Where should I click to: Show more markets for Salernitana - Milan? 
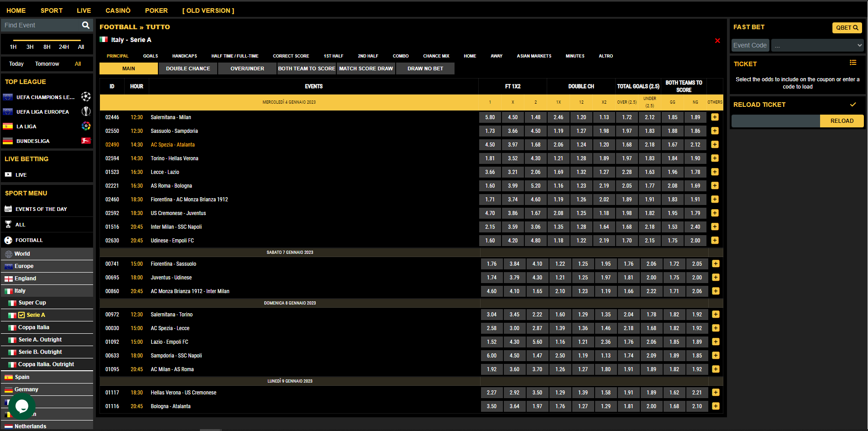pos(715,117)
